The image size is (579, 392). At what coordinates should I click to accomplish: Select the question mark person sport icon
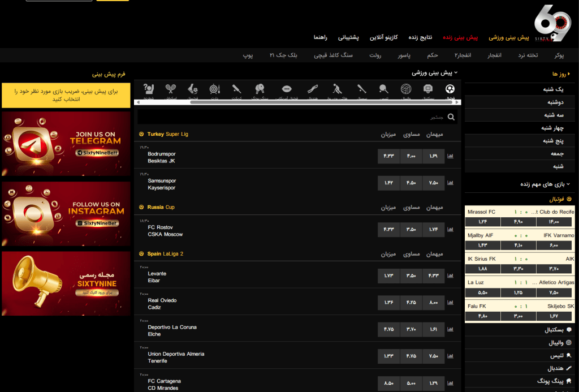point(149,89)
